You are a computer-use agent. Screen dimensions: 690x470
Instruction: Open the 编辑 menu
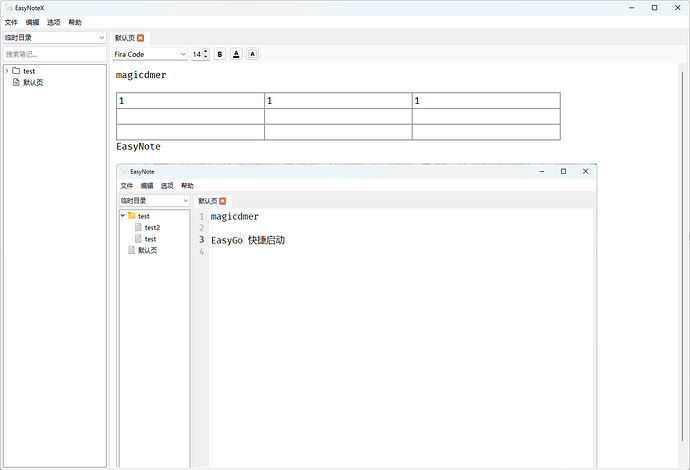pos(32,22)
